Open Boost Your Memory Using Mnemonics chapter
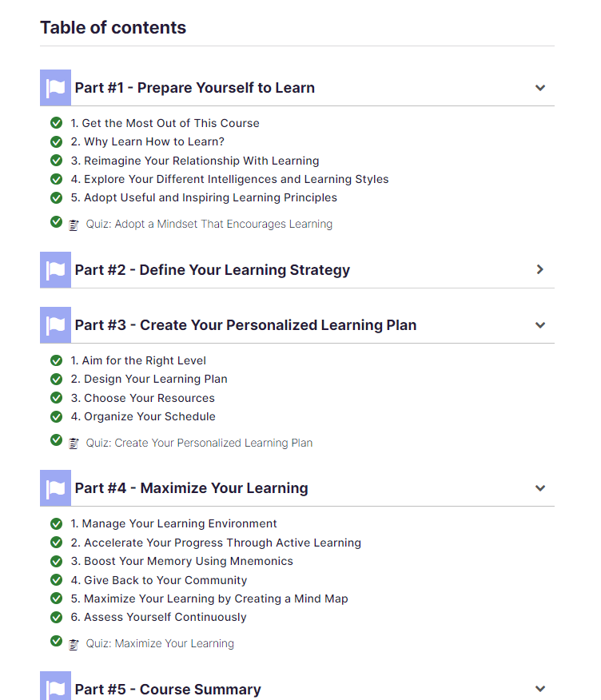Viewport: 601px width, 700px height. coord(181,561)
